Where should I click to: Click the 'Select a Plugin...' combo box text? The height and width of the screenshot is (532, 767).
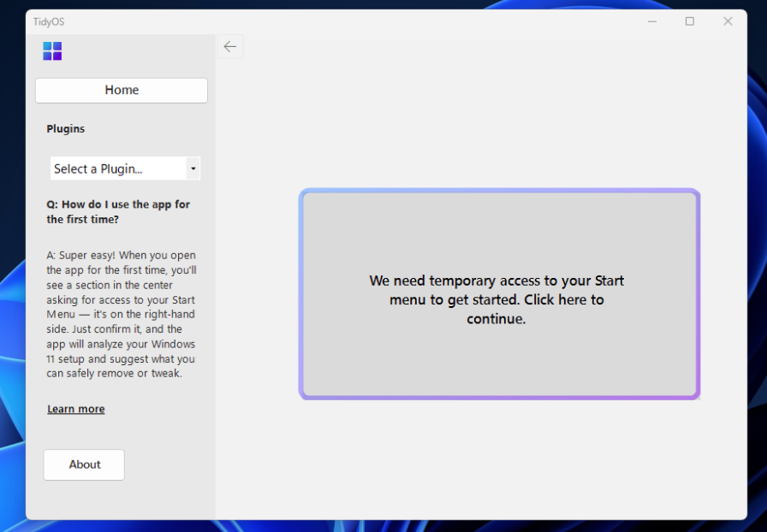pyautogui.click(x=98, y=168)
